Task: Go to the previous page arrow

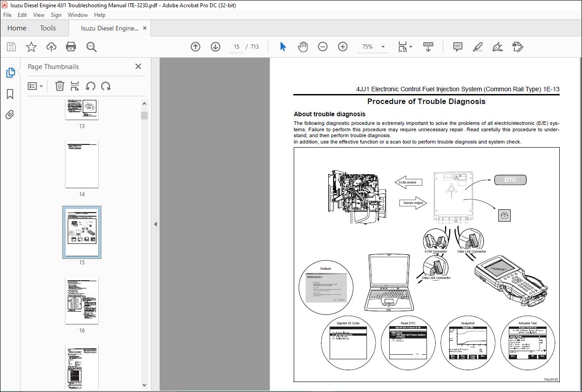Action: (196, 47)
